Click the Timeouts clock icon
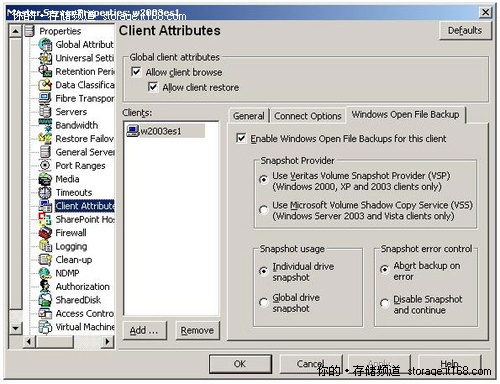Viewport: 500px width, 384px height. tap(45, 192)
